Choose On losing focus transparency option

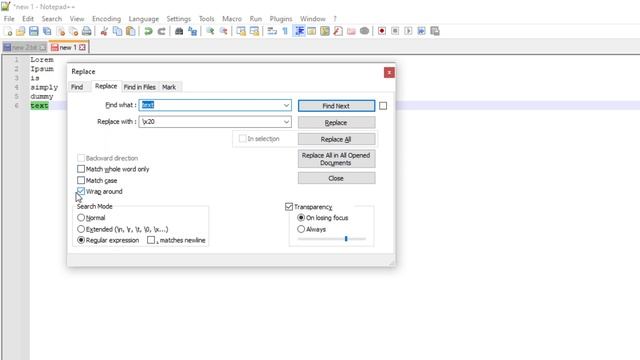point(301,218)
